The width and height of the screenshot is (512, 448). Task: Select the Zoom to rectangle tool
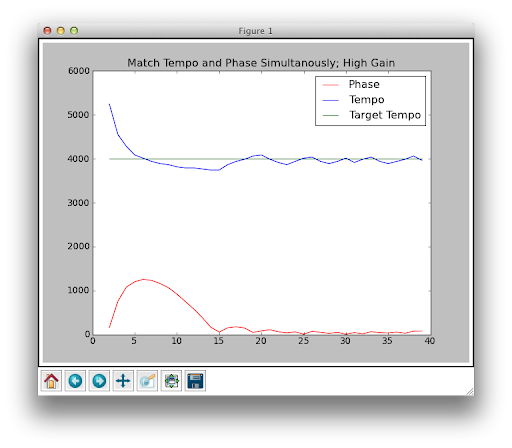tap(147, 381)
